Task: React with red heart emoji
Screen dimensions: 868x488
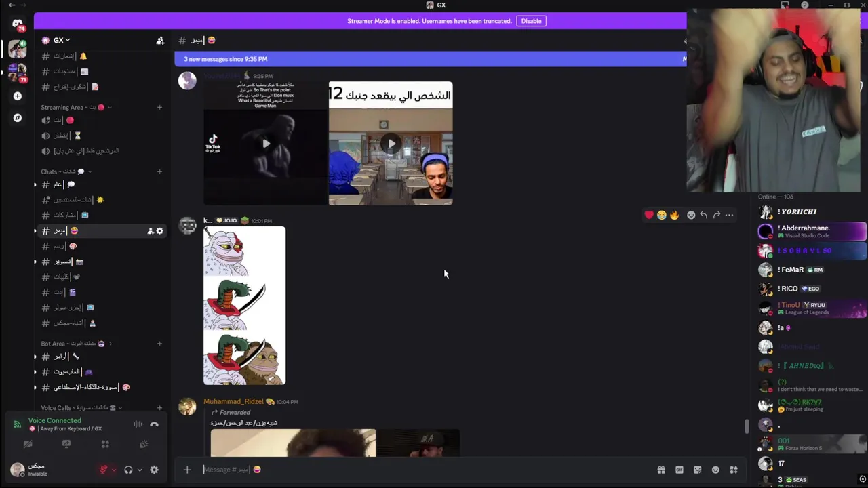Action: [x=649, y=215]
